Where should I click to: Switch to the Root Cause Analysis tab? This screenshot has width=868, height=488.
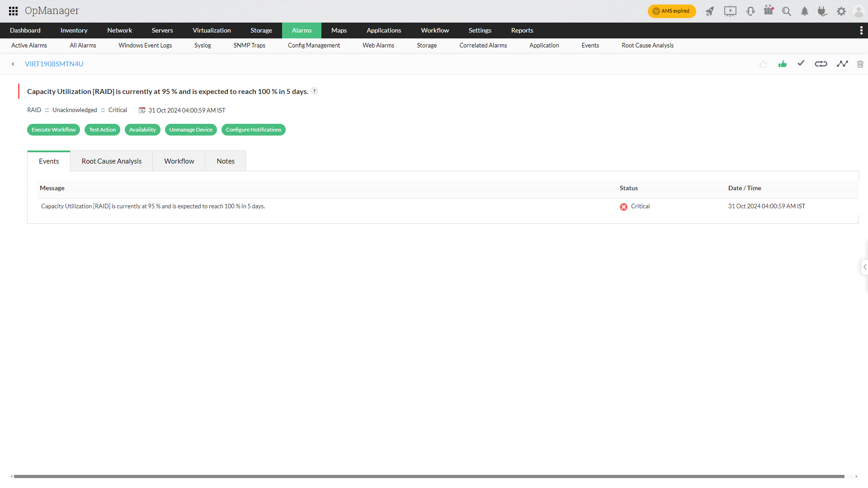tap(111, 161)
